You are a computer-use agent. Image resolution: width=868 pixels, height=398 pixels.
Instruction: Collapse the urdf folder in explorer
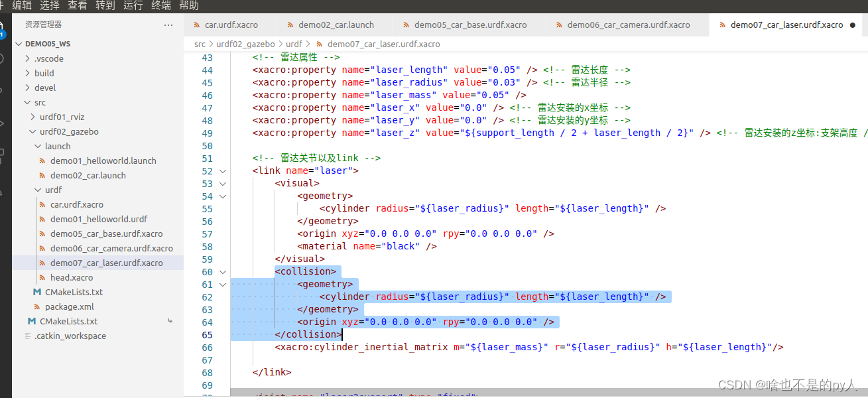point(38,190)
